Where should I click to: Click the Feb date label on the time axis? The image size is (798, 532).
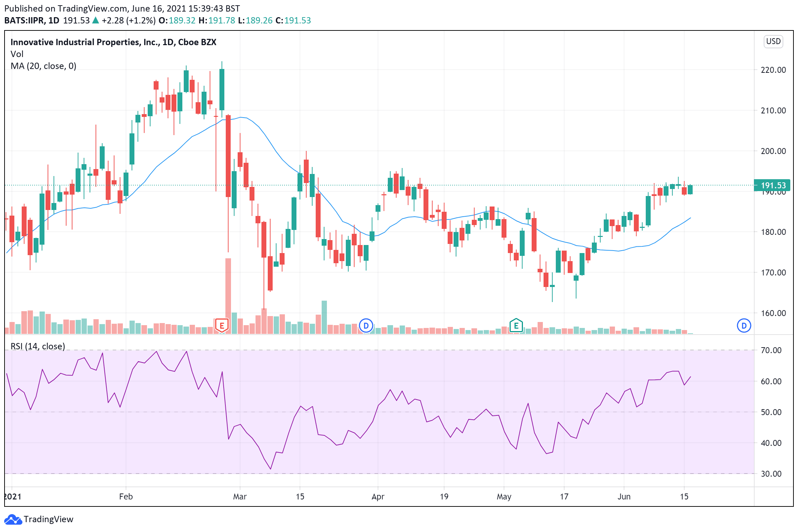[x=126, y=497]
